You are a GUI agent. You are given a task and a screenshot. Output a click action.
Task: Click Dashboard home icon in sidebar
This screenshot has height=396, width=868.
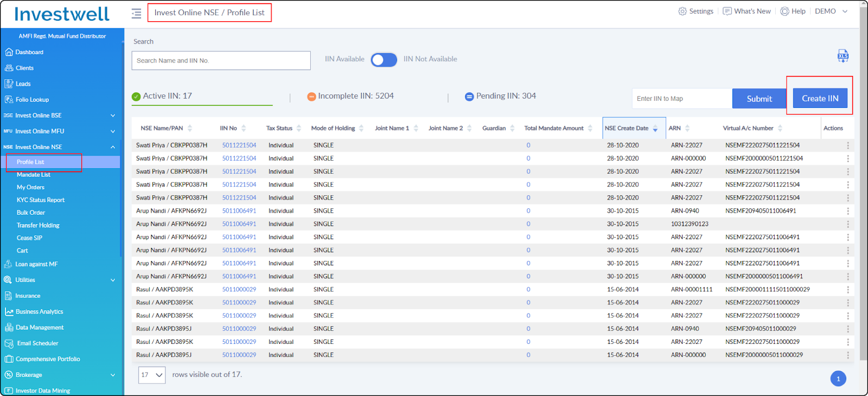[x=9, y=52]
